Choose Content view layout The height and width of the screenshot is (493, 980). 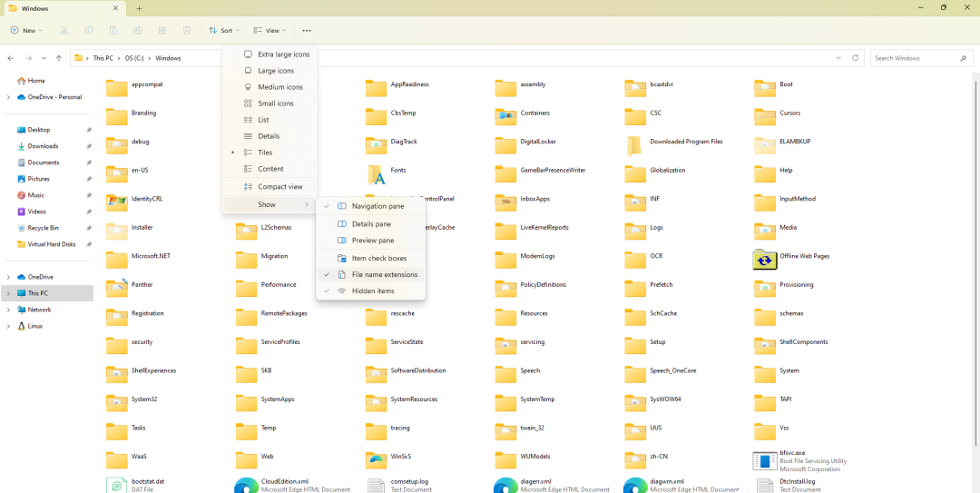tap(270, 168)
